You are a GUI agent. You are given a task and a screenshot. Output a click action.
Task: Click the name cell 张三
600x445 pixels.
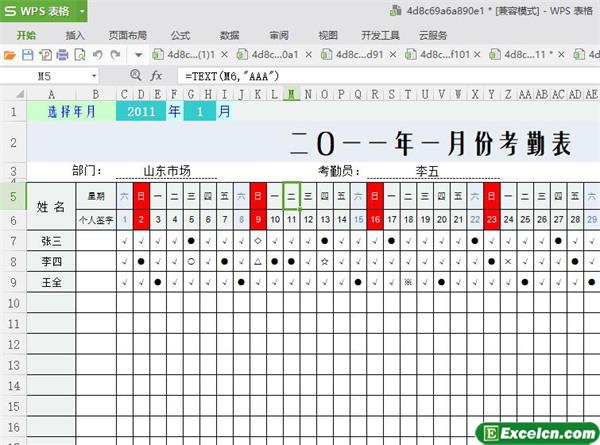click(x=51, y=241)
